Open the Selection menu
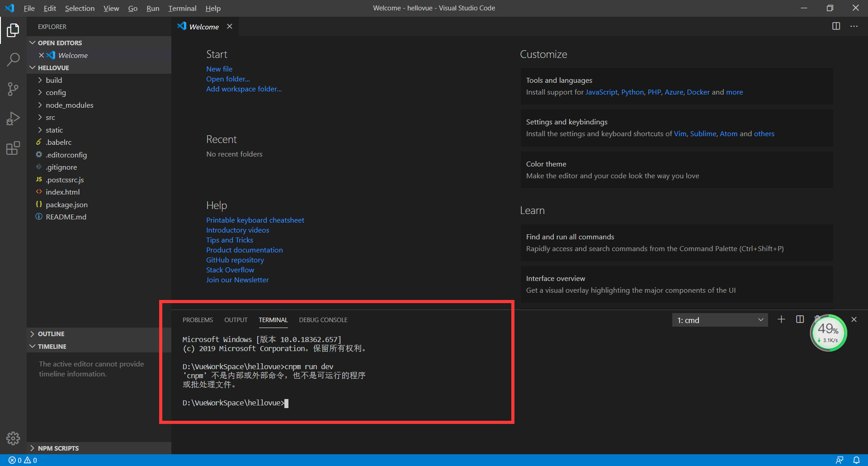The image size is (868, 466). [x=80, y=8]
